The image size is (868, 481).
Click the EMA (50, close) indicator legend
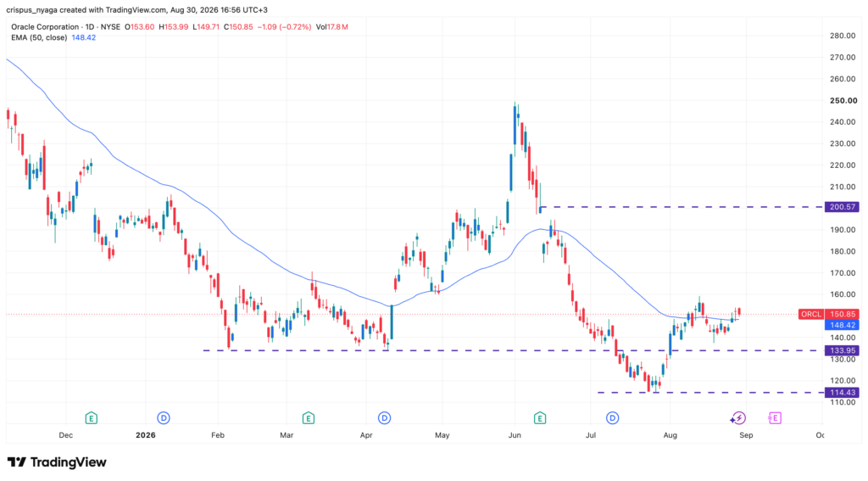(x=39, y=37)
